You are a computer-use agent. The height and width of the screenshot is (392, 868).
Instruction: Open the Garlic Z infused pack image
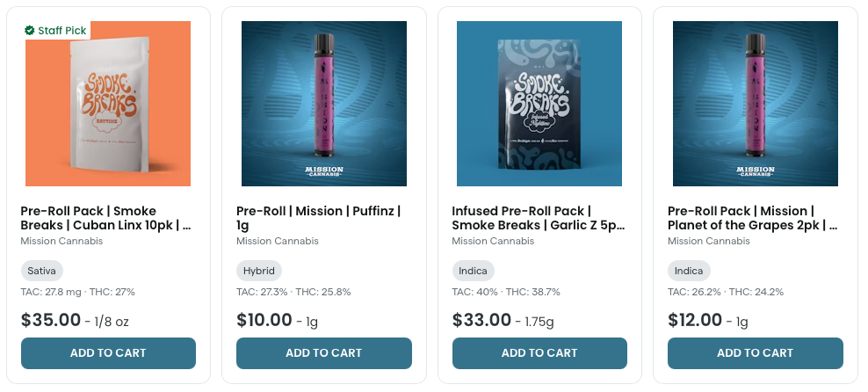(x=539, y=104)
